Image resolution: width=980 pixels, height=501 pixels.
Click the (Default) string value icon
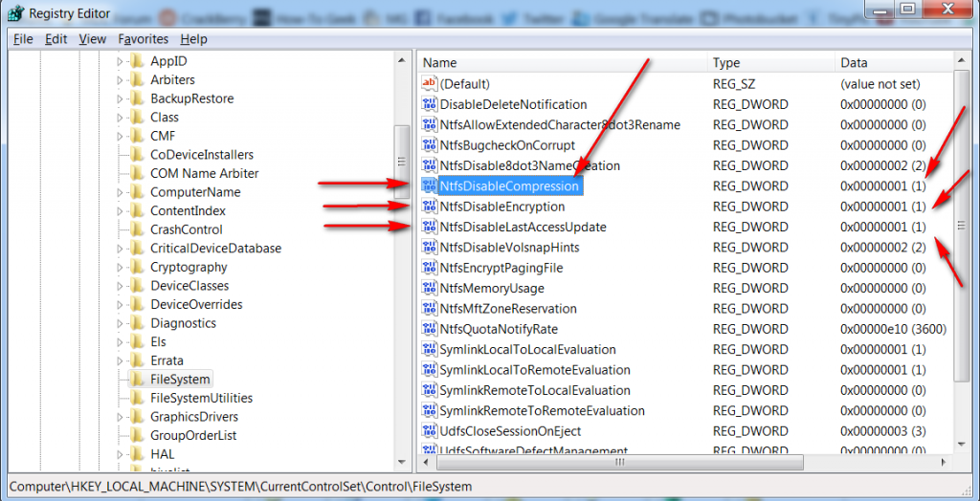(430, 84)
